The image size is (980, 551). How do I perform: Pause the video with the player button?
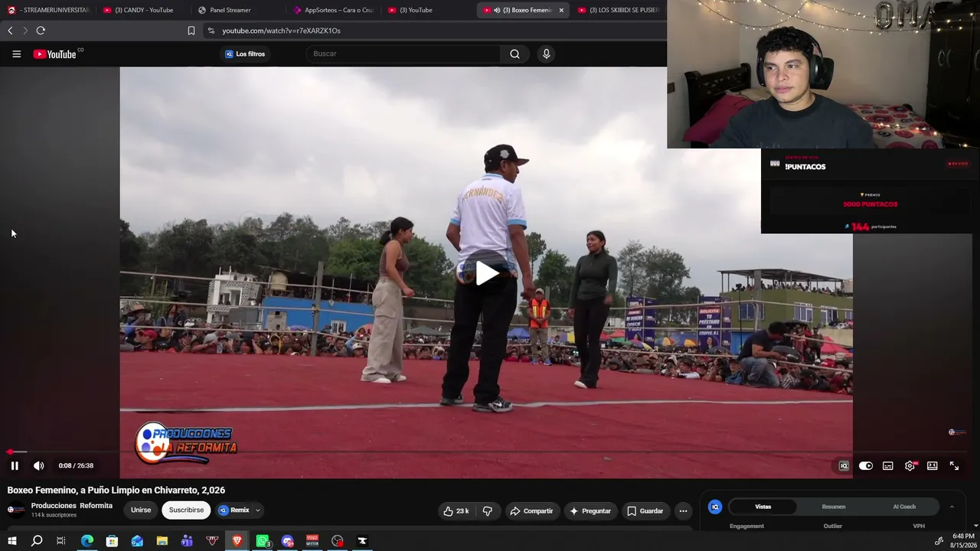pos(15,465)
